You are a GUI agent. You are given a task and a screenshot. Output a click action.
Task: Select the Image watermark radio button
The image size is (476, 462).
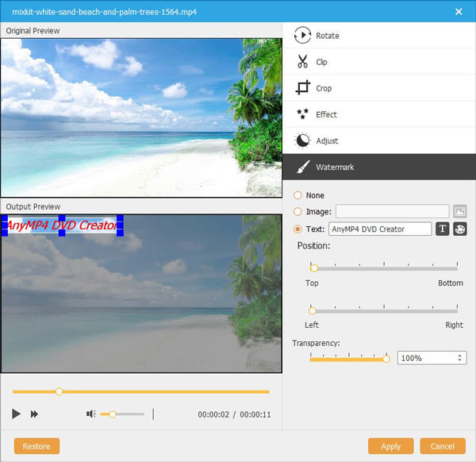point(297,211)
